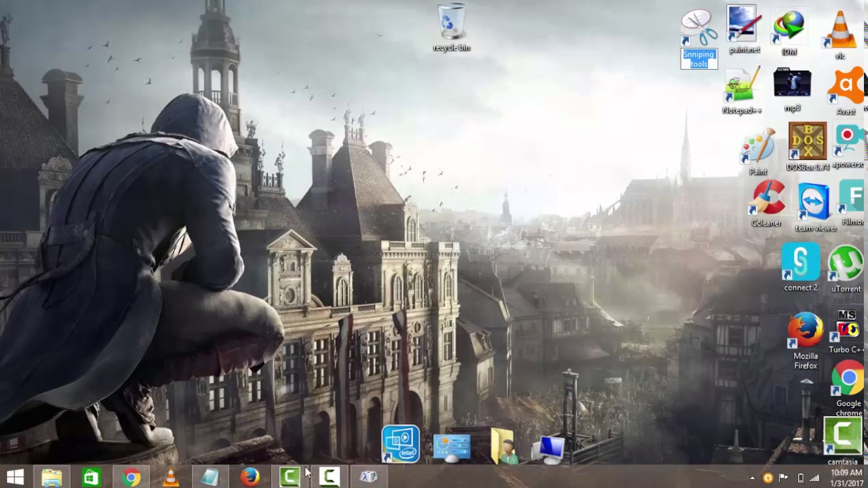Select the CCleaner desktop icon
Screen dimensions: 868x488
point(766,203)
